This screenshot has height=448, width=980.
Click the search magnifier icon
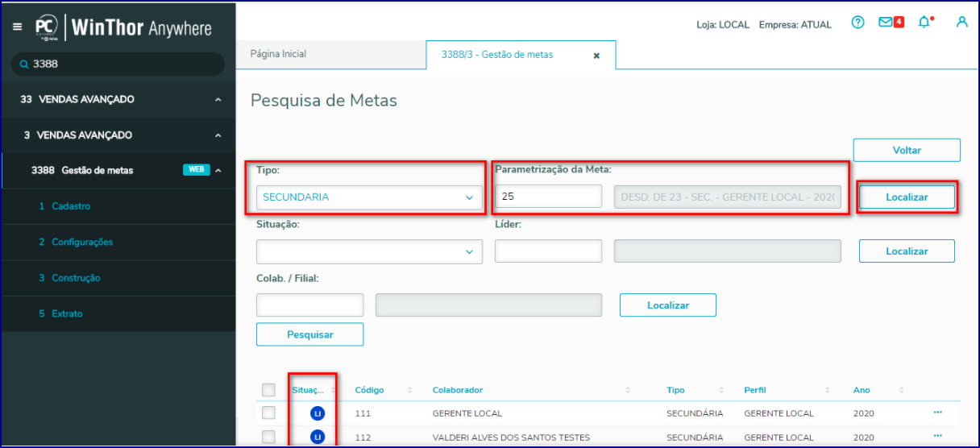pos(24,64)
